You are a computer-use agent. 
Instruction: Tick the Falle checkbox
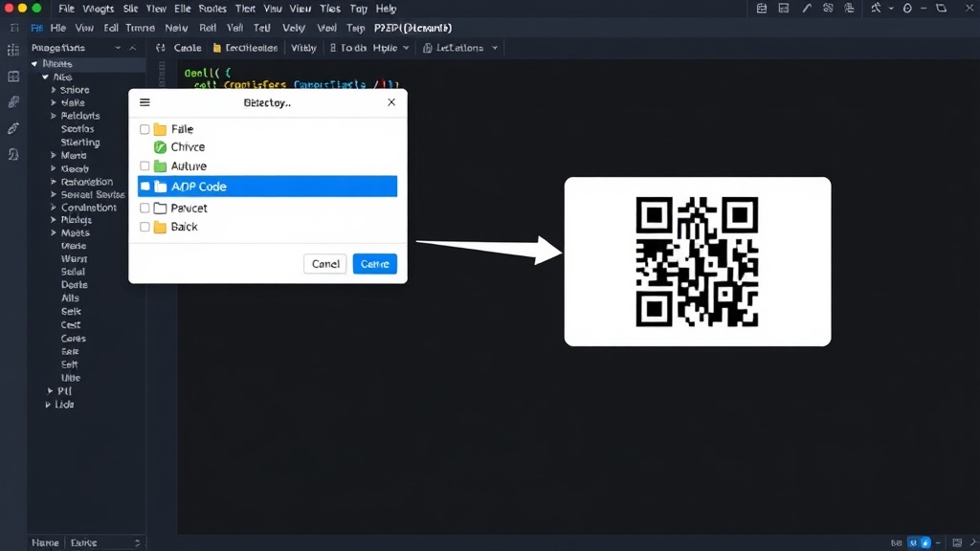(145, 129)
